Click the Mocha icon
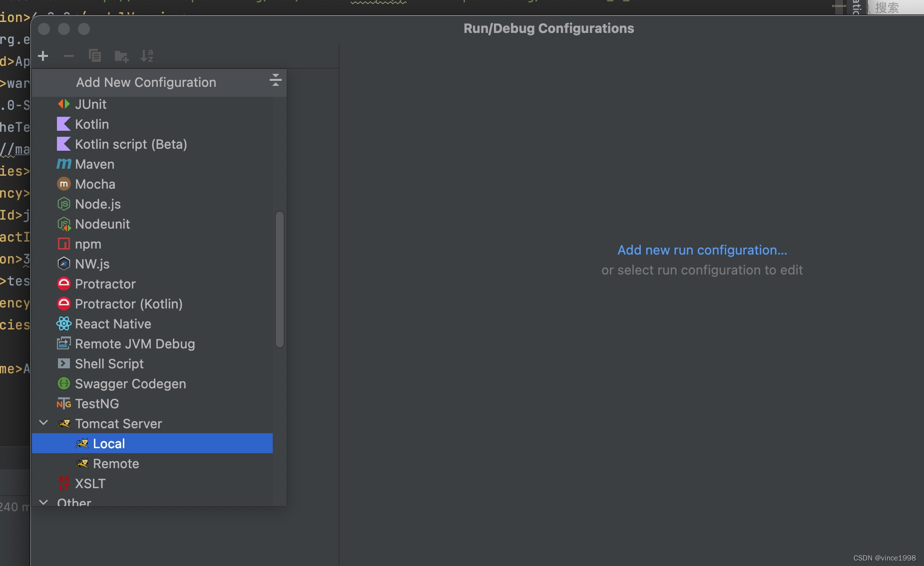Viewport: 924px width, 566px height. [64, 184]
